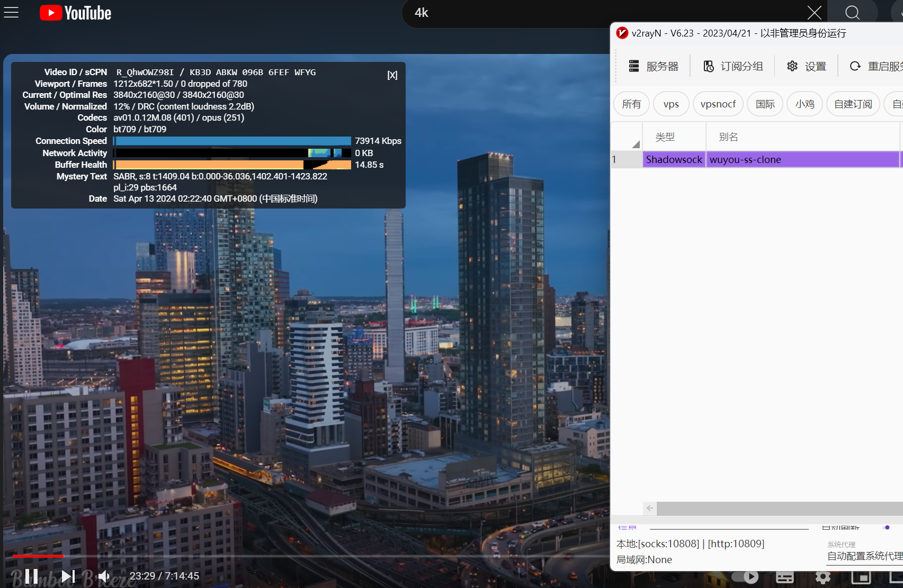Expand the 系统代理 system proxy dropdown
This screenshot has height=588, width=903.
[864, 556]
